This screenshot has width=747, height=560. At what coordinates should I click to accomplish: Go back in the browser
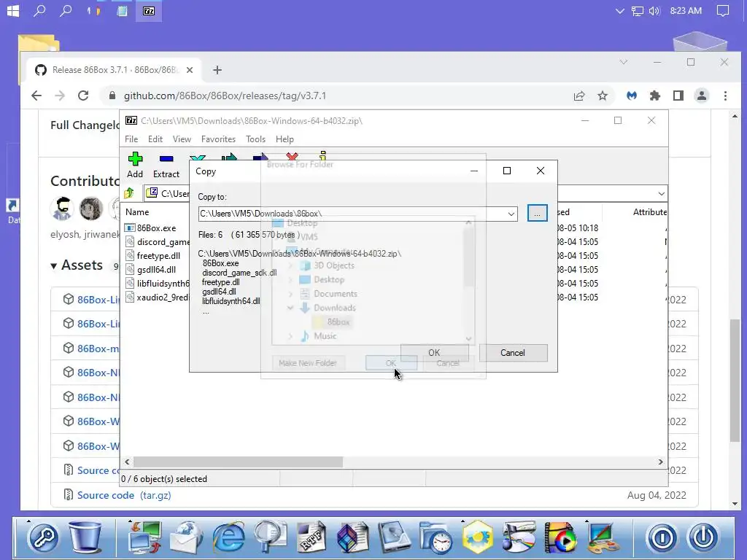pos(36,96)
